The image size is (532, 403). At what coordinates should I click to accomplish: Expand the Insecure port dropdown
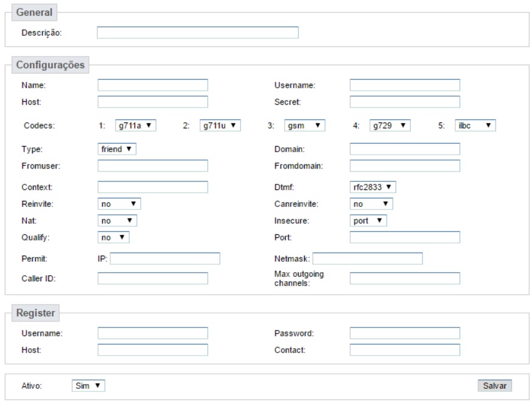click(368, 221)
